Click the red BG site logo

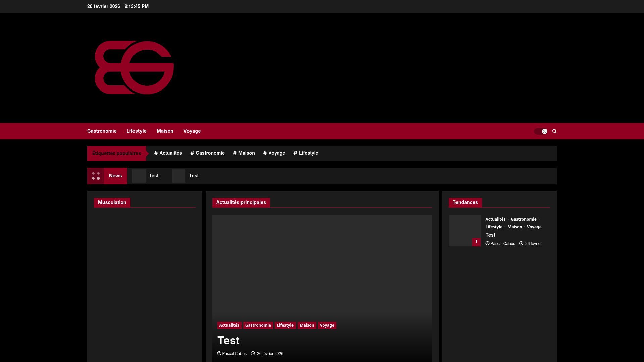pos(134,68)
